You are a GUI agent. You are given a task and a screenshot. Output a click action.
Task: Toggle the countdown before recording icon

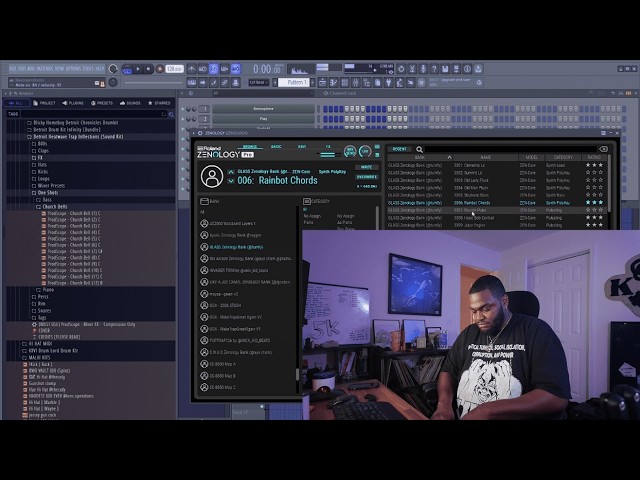tap(213, 69)
